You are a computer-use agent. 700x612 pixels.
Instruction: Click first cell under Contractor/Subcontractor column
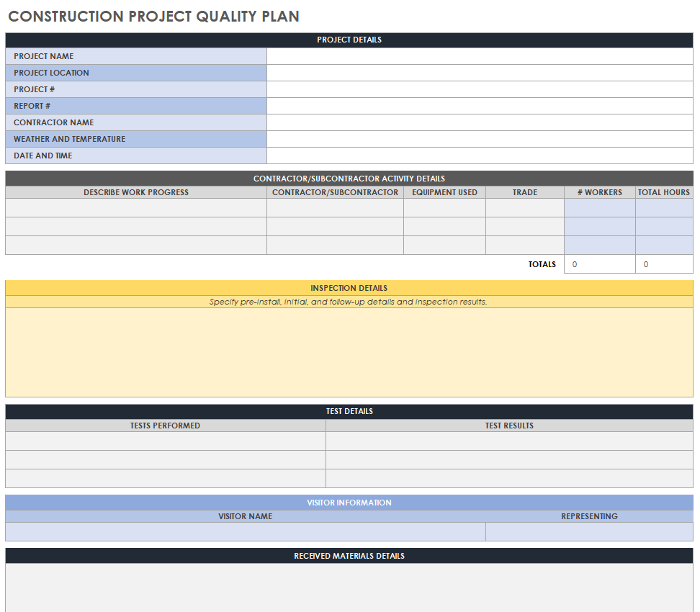pos(335,208)
